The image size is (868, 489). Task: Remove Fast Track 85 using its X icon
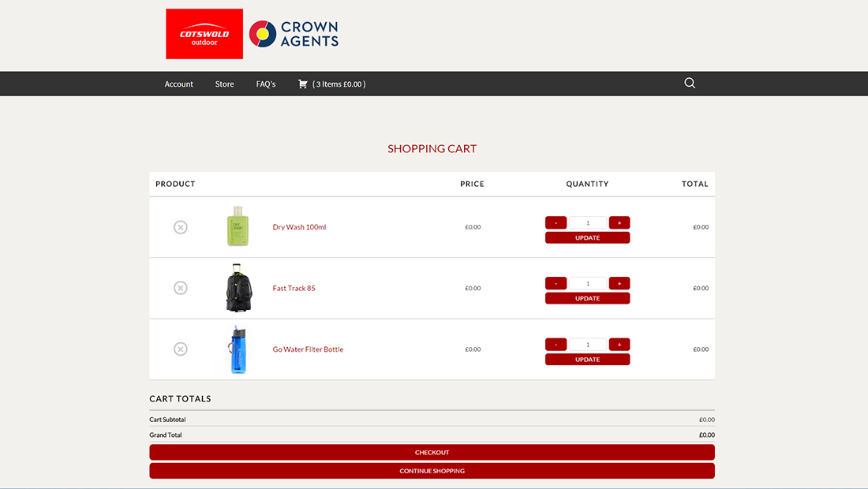(x=181, y=288)
